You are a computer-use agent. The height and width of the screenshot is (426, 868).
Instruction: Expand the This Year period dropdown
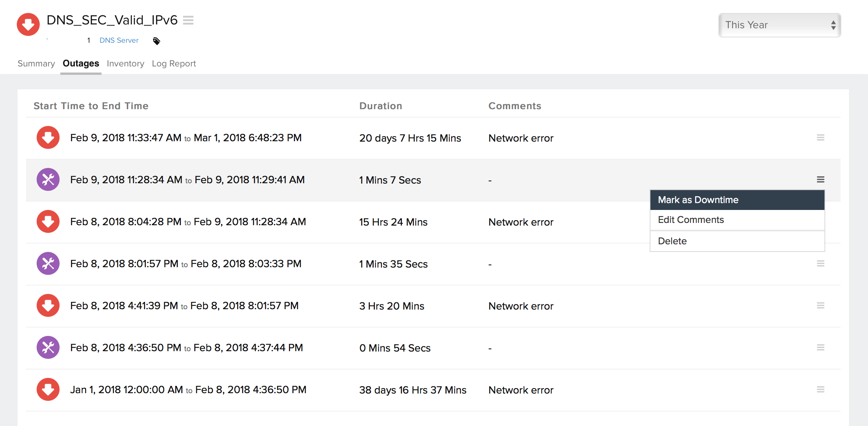(779, 25)
